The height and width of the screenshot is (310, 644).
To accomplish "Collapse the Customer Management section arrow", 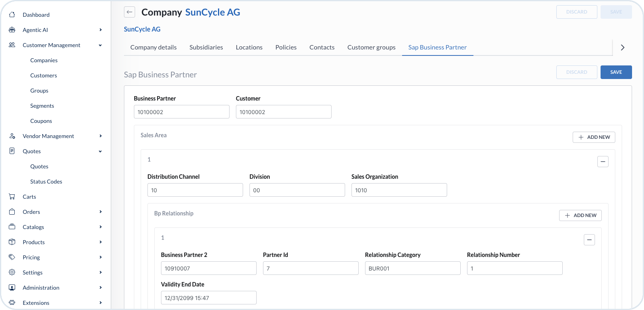I will pyautogui.click(x=100, y=45).
